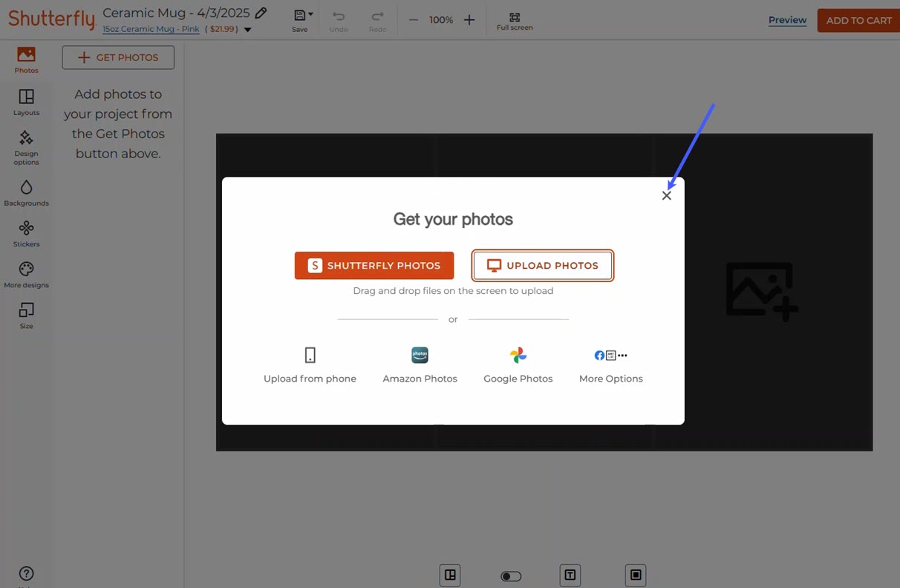900x588 pixels.
Task: Click the Get Photos button
Action: pyautogui.click(x=118, y=57)
